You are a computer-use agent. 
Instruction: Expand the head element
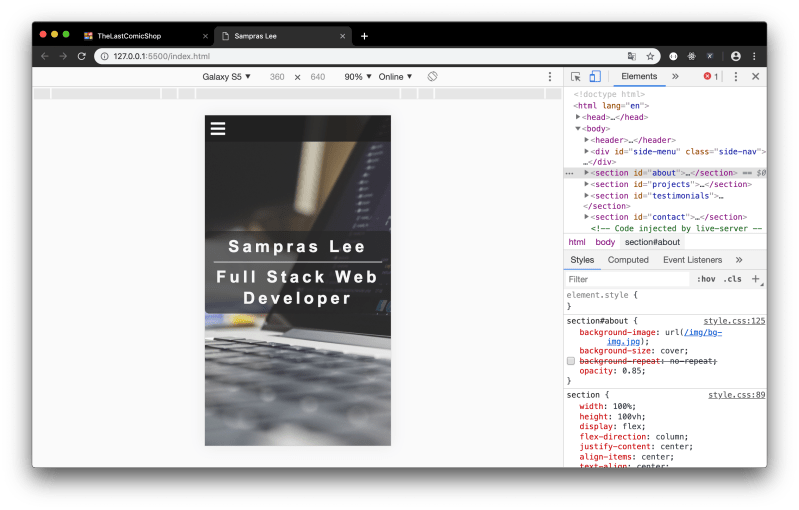click(578, 117)
